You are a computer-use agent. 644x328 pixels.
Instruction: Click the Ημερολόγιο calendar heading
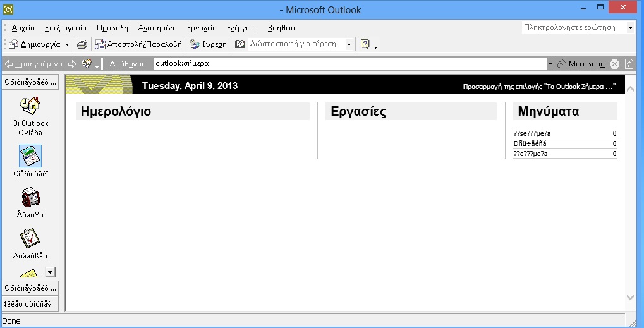(116, 111)
